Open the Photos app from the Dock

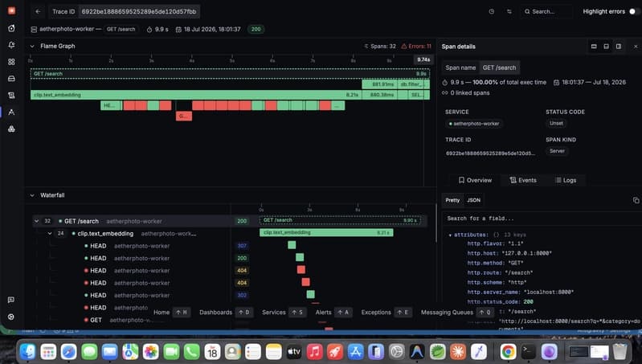coord(151,351)
